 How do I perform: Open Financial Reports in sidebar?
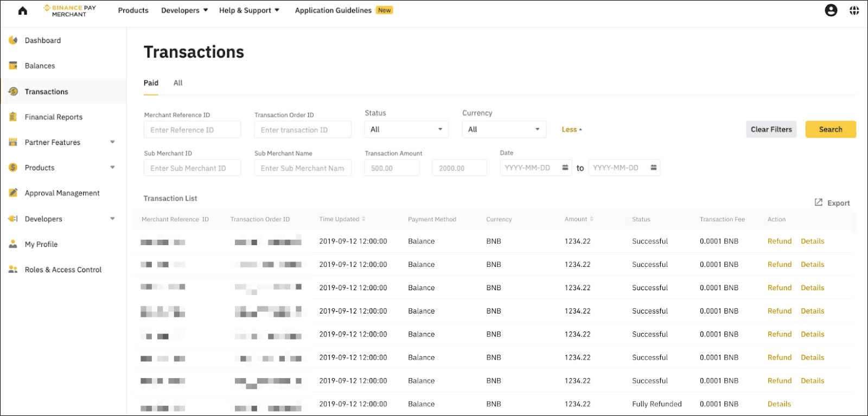(53, 117)
